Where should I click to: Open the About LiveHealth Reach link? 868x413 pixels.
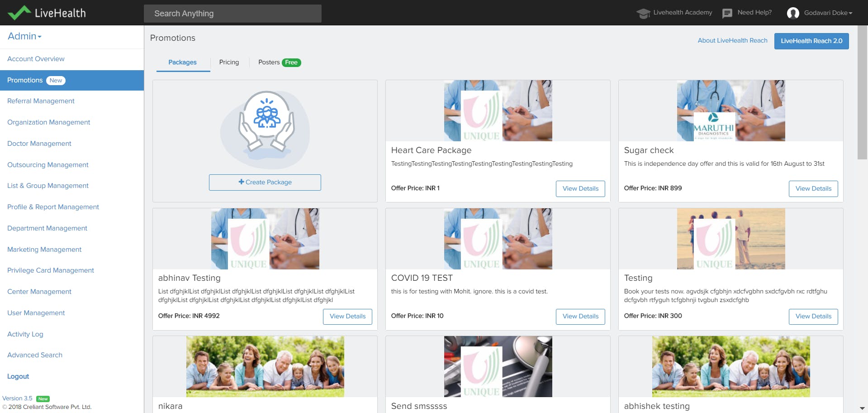[732, 40]
